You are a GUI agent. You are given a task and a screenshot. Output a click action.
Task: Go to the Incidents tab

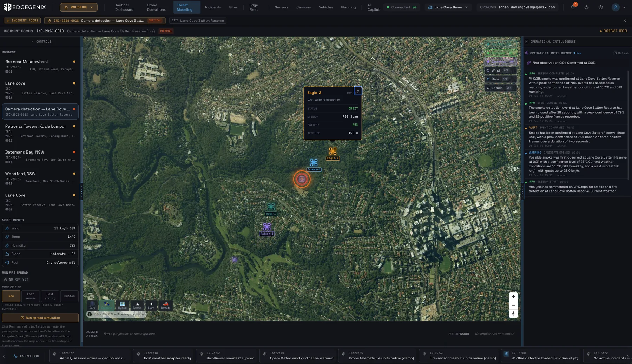tap(213, 7)
